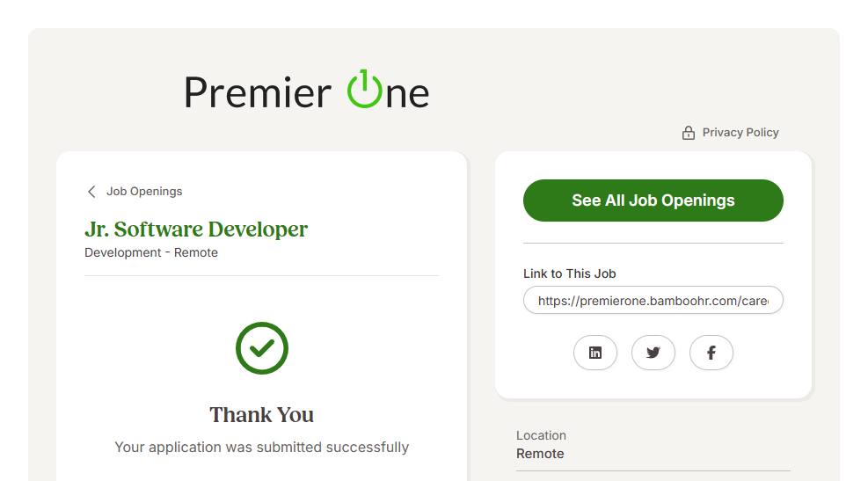Share job on LinkedIn
This screenshot has width=868, height=481.
pos(595,353)
